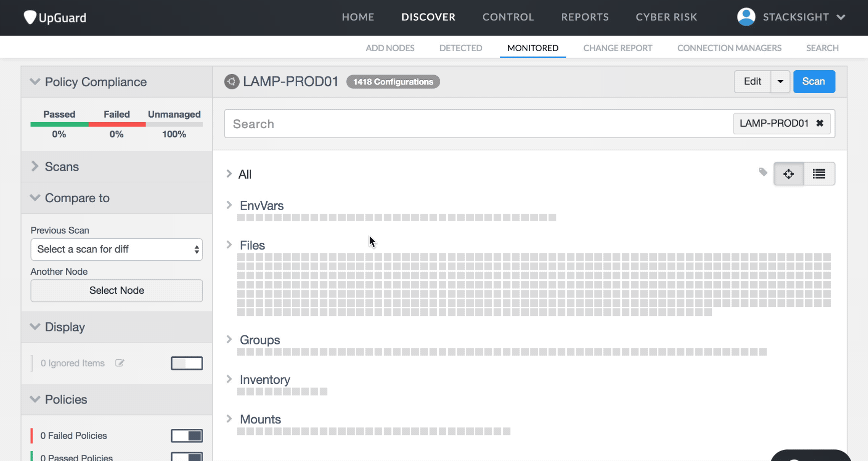Screen dimensions: 868x461
Task: Expand the All configurations group
Action: click(x=229, y=174)
